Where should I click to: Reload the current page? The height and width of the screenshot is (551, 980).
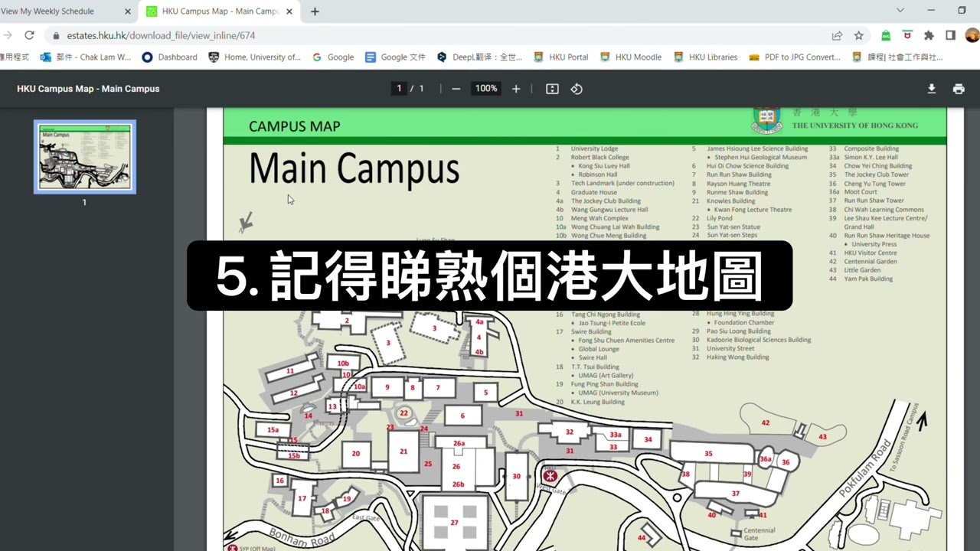pyautogui.click(x=29, y=35)
